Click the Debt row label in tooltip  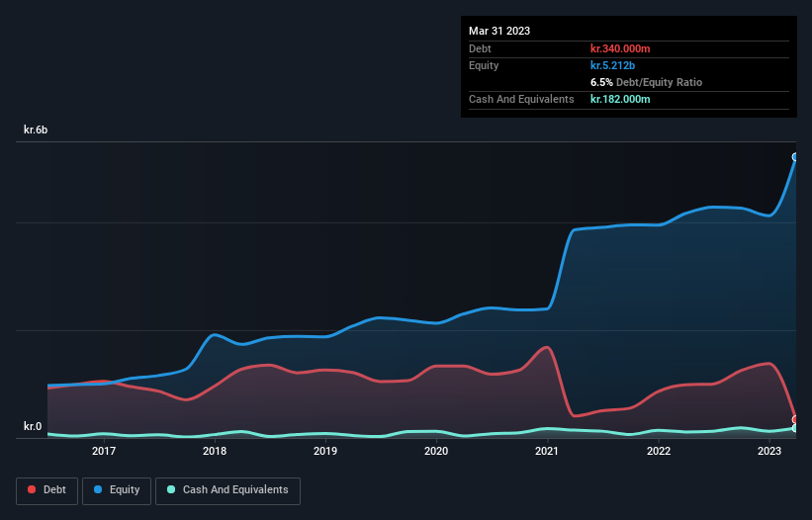click(480, 48)
